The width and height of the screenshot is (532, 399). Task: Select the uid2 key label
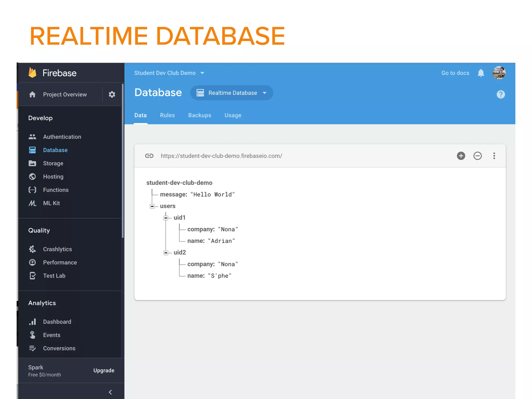pos(180,252)
